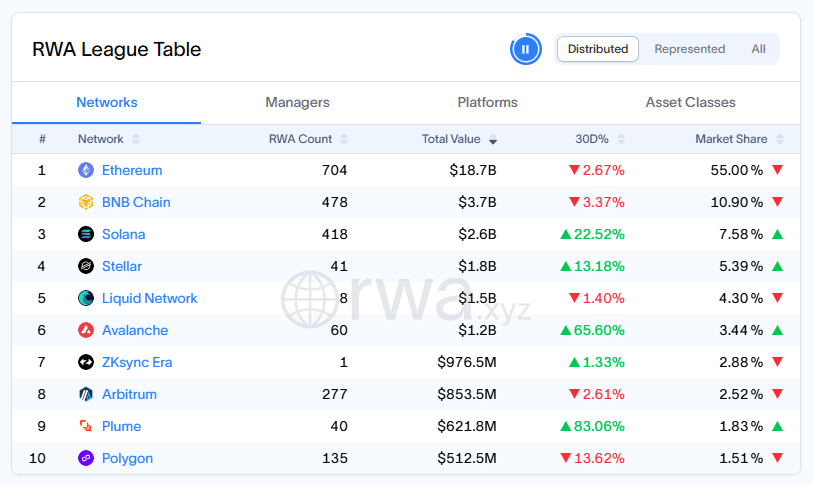Click Arbitrum's RWA count 277
The image size is (813, 485).
tap(334, 394)
